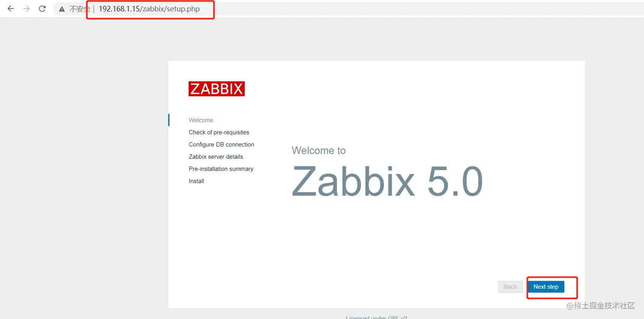
Task: Click the 不安全 security label
Action: point(80,9)
